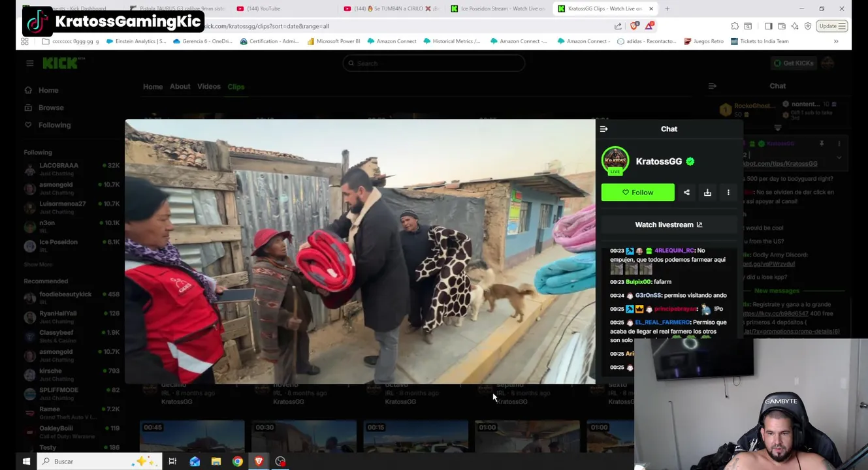Screen dimensions: 868x470
Task: Open Classybeef from Recommended list
Action: pyautogui.click(x=72, y=336)
